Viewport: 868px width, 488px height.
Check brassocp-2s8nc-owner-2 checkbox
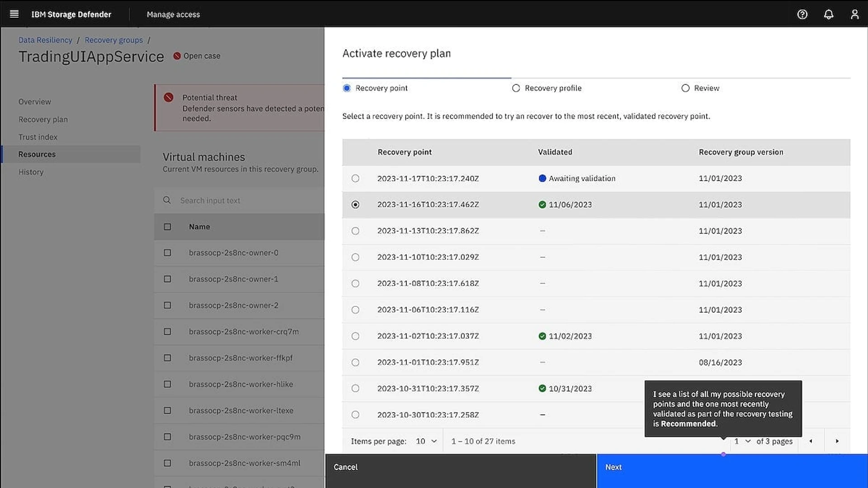click(168, 305)
